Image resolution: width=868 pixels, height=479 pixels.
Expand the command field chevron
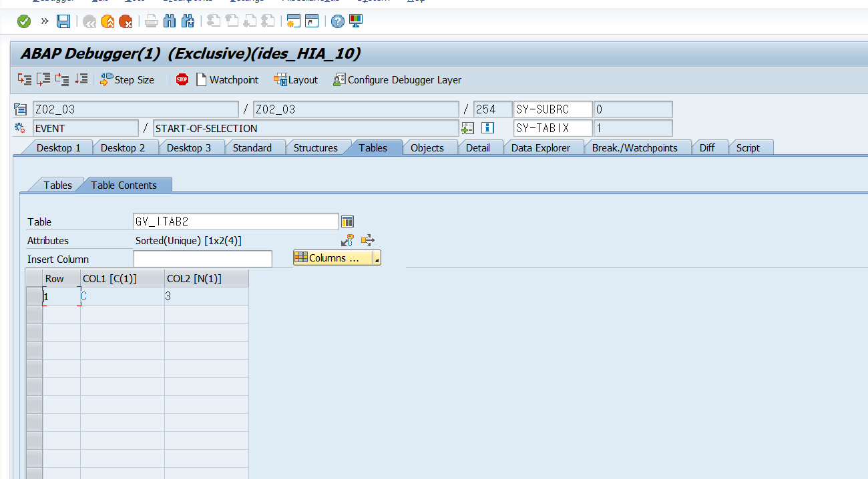click(x=45, y=21)
